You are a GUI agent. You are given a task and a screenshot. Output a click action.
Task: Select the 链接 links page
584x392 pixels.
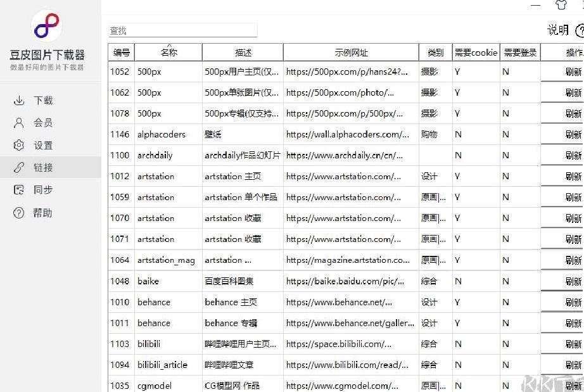[50, 168]
